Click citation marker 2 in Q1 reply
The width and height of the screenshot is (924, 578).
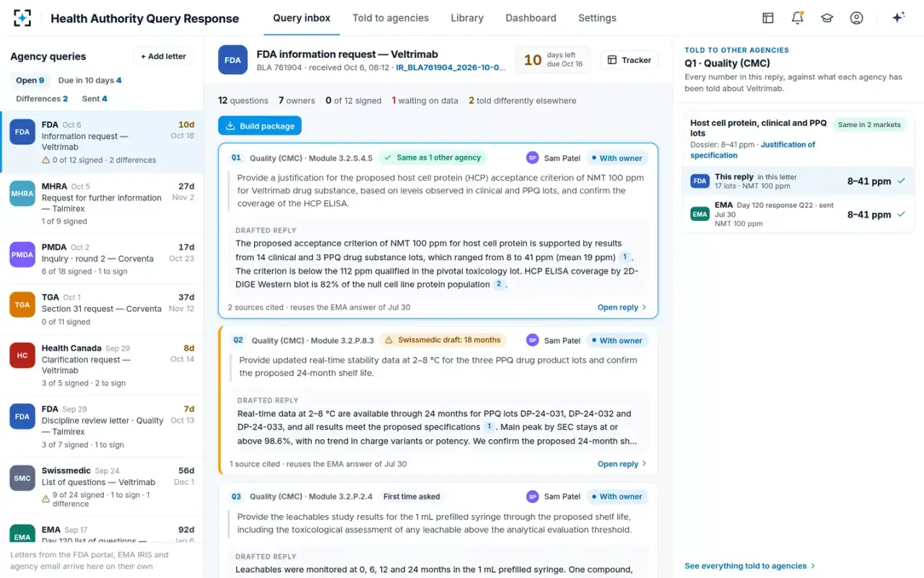(x=499, y=285)
